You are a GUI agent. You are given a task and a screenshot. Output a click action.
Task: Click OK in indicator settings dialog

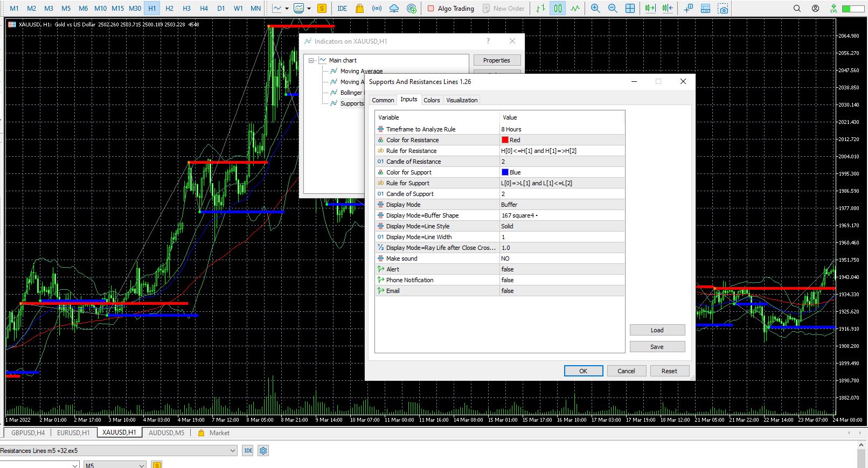[x=584, y=371]
